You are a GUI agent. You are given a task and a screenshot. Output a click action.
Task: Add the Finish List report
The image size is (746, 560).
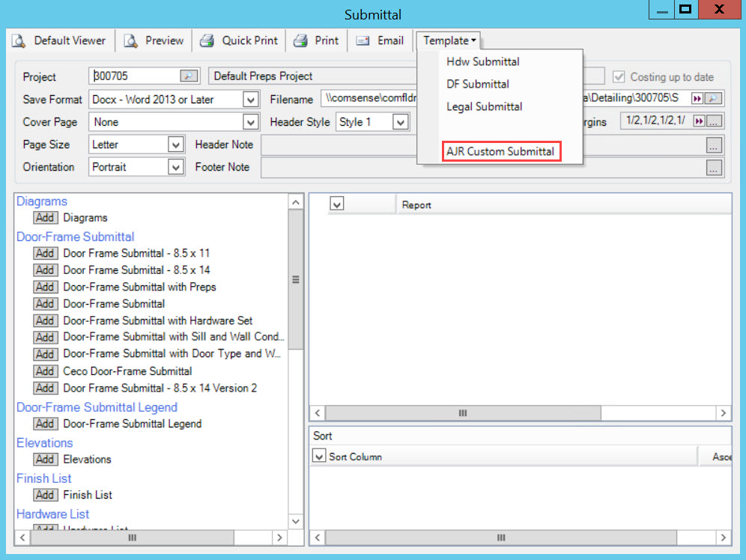pos(45,495)
